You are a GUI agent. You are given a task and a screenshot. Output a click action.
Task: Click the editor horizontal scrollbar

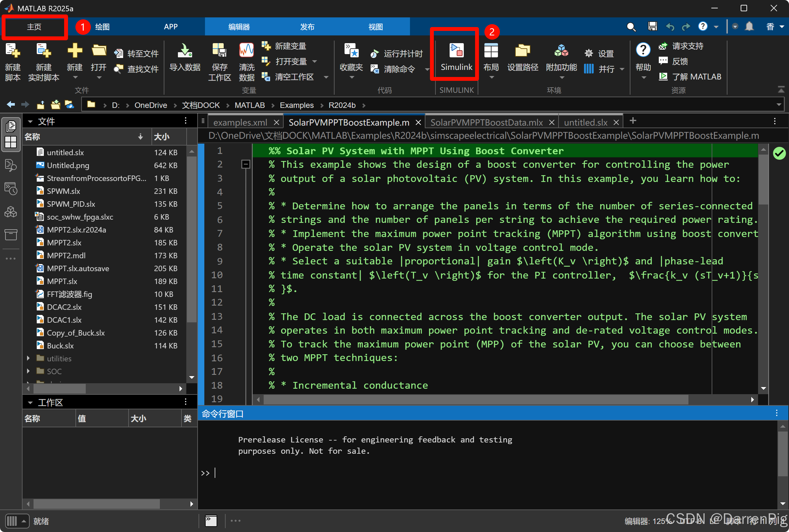click(475, 400)
